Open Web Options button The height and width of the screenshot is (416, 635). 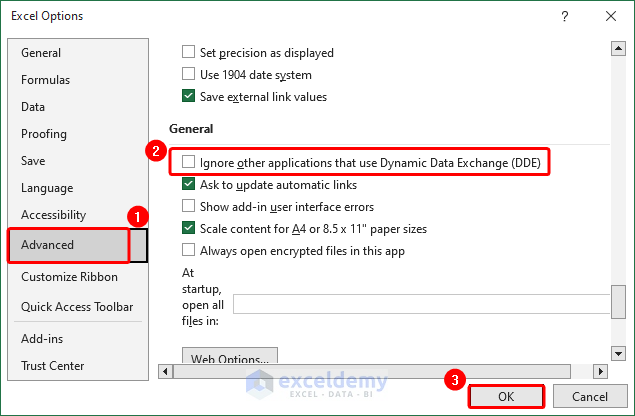click(x=230, y=355)
